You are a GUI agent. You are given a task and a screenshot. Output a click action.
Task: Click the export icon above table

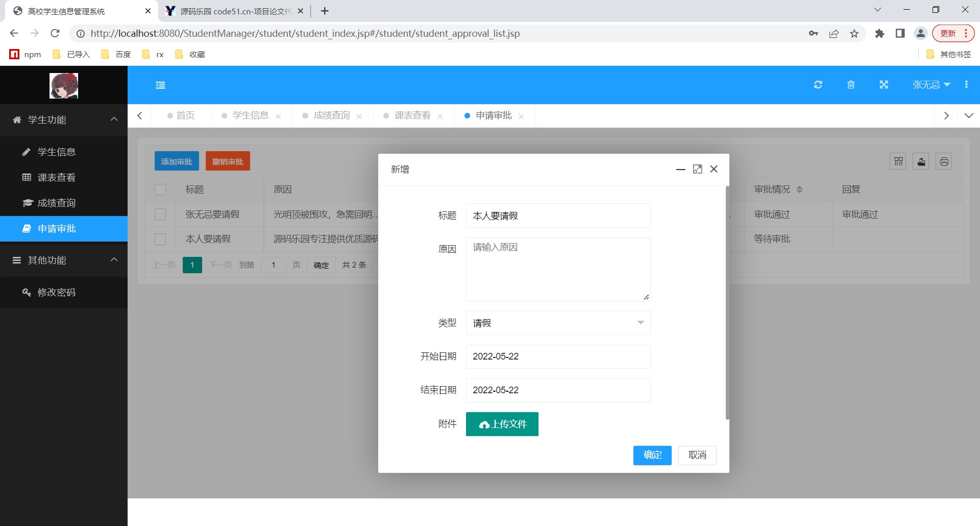click(921, 162)
